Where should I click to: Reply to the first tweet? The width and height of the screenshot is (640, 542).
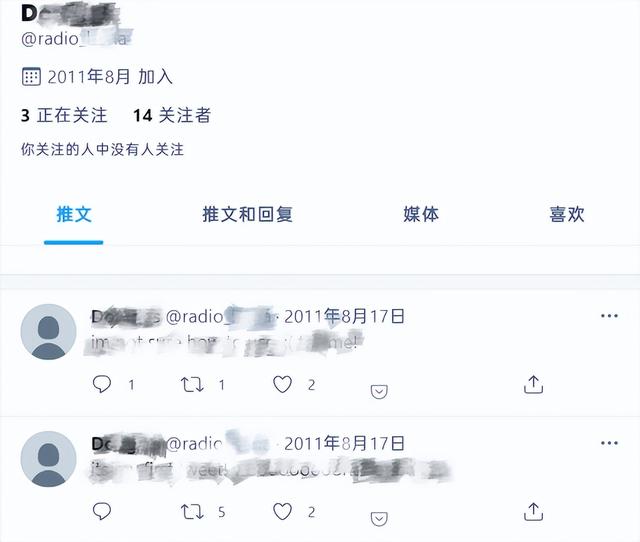pyautogui.click(x=102, y=384)
